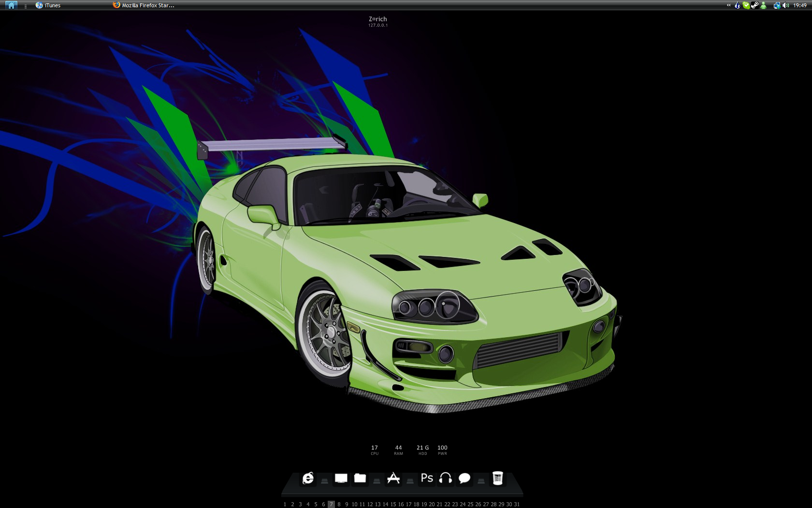Select day 10 in calendar strip
Image resolution: width=812 pixels, height=508 pixels.
[x=354, y=504]
